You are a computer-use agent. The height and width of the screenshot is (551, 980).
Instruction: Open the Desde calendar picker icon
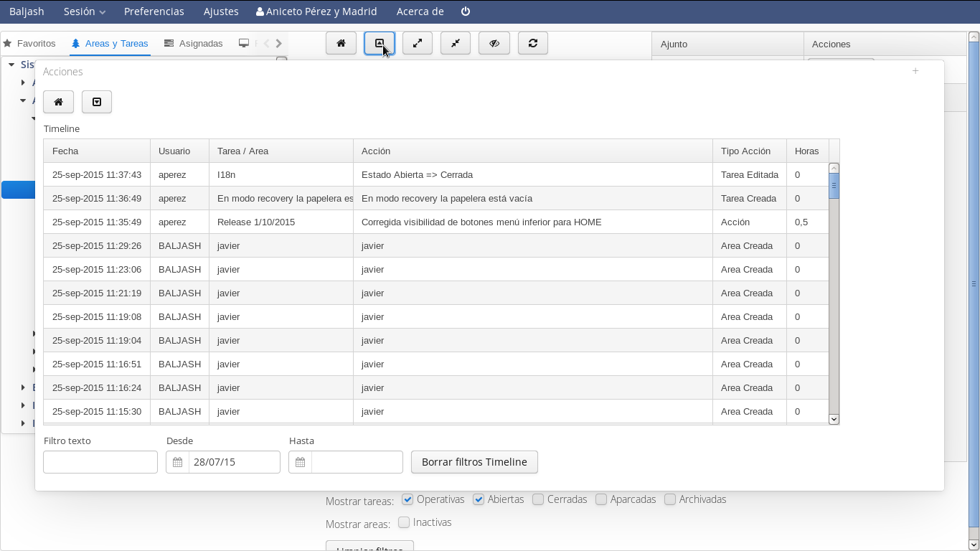177,462
